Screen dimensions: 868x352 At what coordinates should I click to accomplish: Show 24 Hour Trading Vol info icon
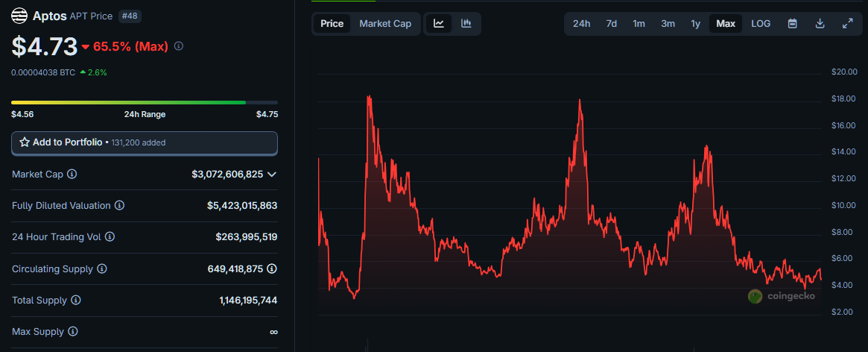point(110,236)
